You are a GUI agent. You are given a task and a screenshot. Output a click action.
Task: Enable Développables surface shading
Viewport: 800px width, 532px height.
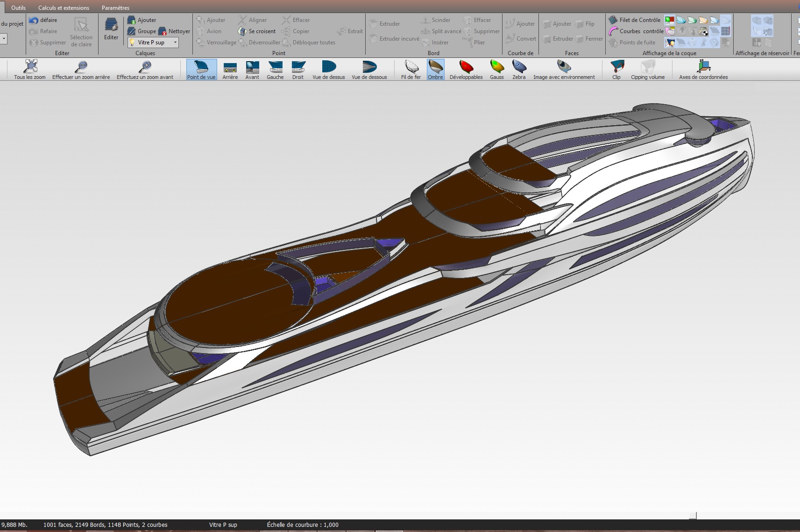pos(466,70)
